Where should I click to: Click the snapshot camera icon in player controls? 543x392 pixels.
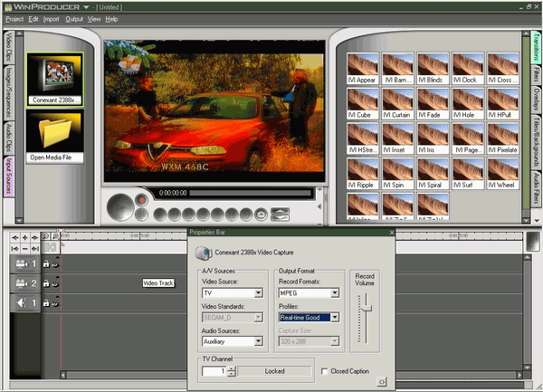(261, 215)
